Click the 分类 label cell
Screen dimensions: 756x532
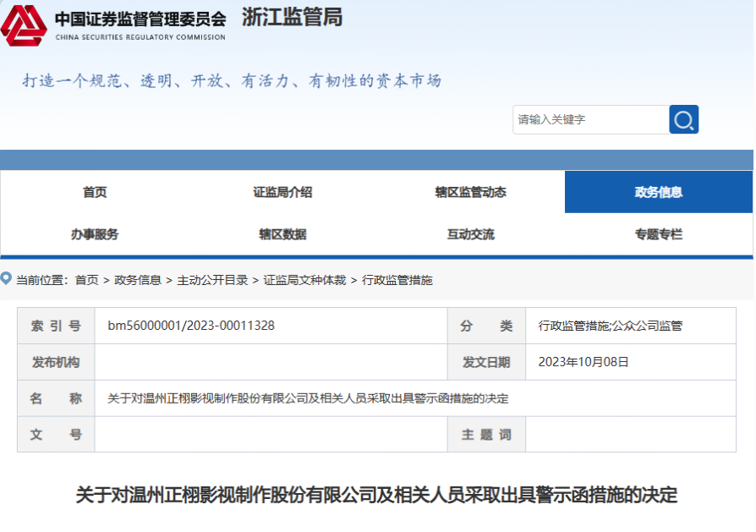pos(486,326)
